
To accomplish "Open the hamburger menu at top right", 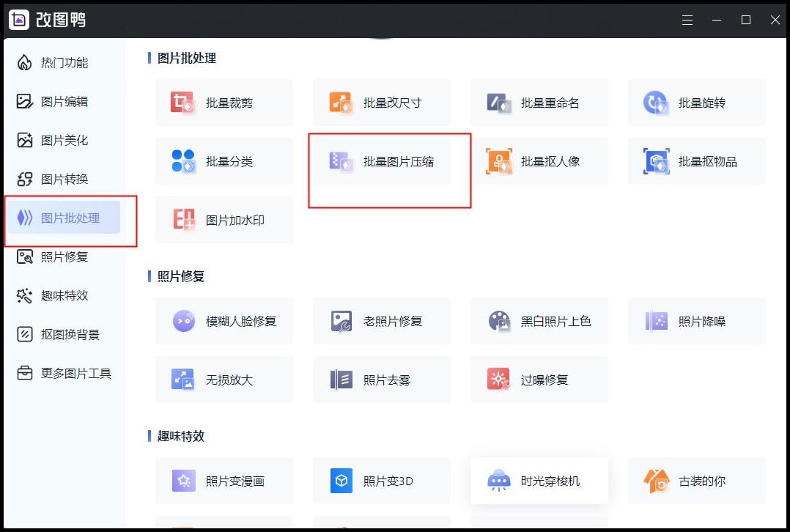I will point(687,20).
